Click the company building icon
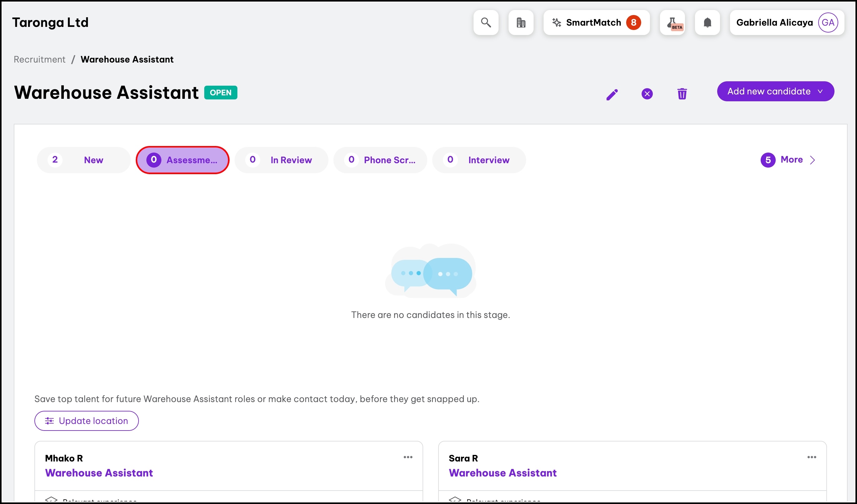Viewport: 857px width, 504px height. [x=521, y=23]
